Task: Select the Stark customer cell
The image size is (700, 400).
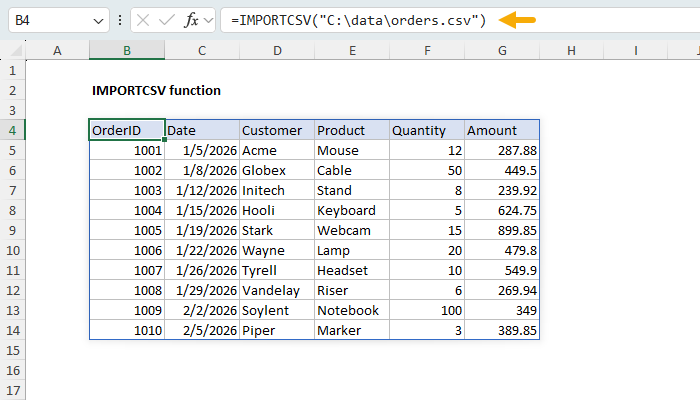Action: [x=277, y=230]
